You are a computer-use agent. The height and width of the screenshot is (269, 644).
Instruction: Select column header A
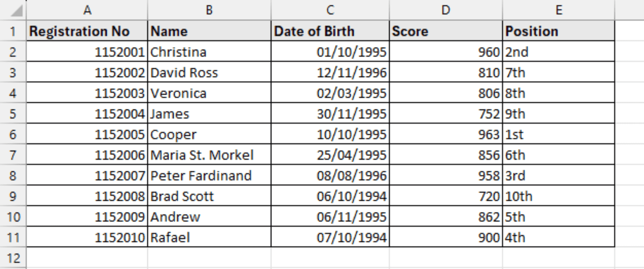click(x=86, y=9)
